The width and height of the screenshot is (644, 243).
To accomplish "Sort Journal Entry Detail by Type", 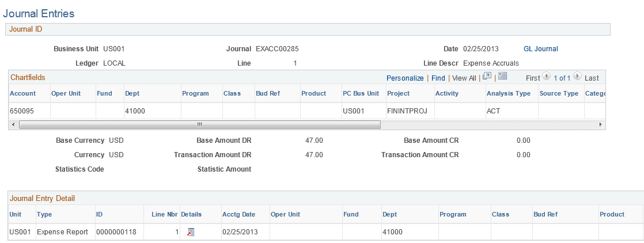I will click(44, 214).
